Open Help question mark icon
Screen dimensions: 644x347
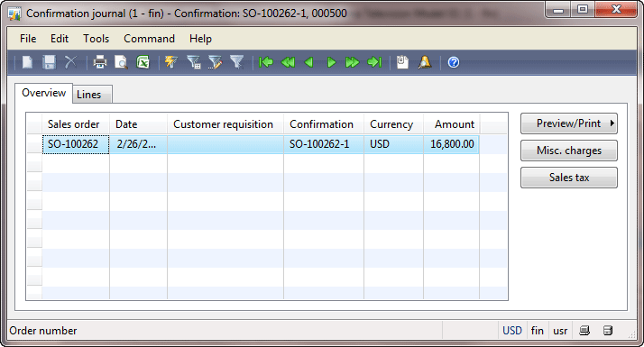(x=454, y=62)
